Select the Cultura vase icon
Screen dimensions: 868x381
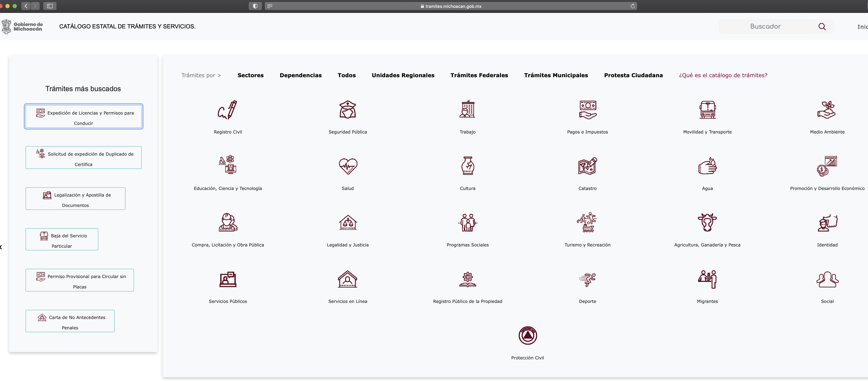pos(468,166)
